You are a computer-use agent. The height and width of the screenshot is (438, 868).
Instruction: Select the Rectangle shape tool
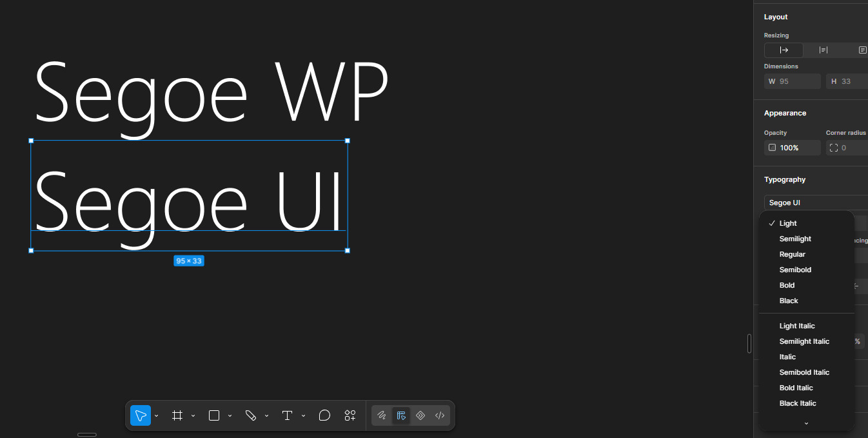point(214,415)
